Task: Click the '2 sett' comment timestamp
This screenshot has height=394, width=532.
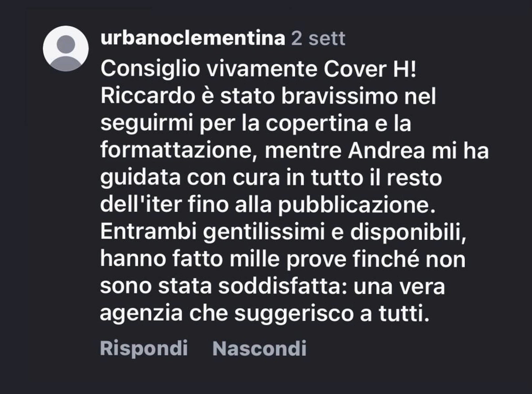Action: point(318,38)
